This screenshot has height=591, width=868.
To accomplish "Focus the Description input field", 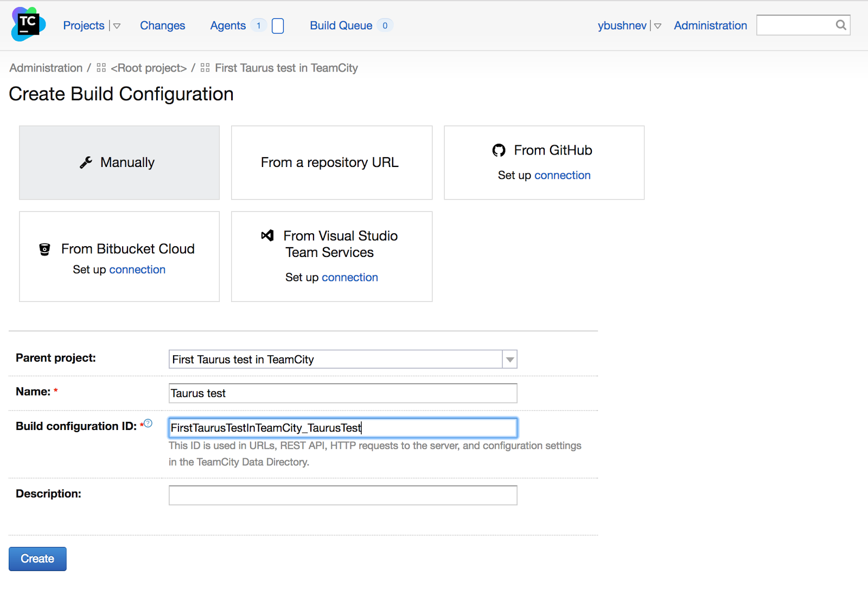I will point(343,495).
